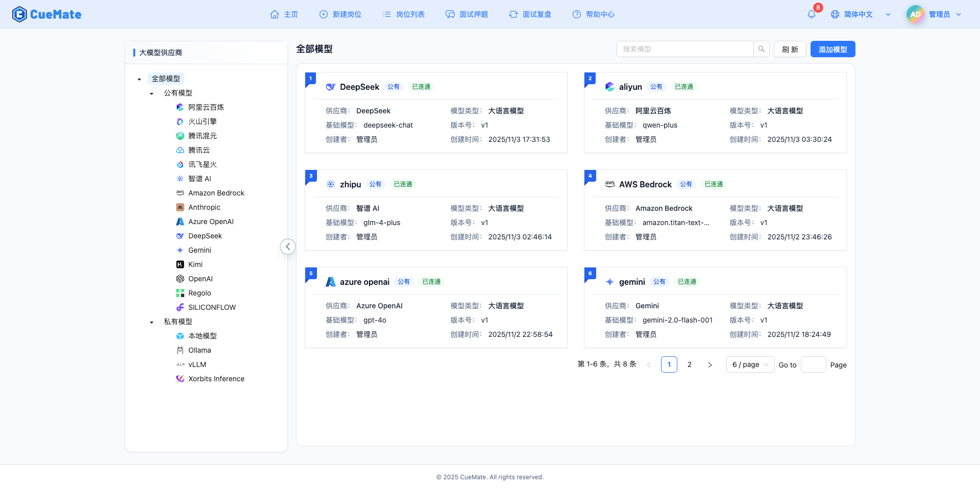Collapse the sidebar with the chevron handle
The height and width of the screenshot is (489, 980).
[287, 246]
